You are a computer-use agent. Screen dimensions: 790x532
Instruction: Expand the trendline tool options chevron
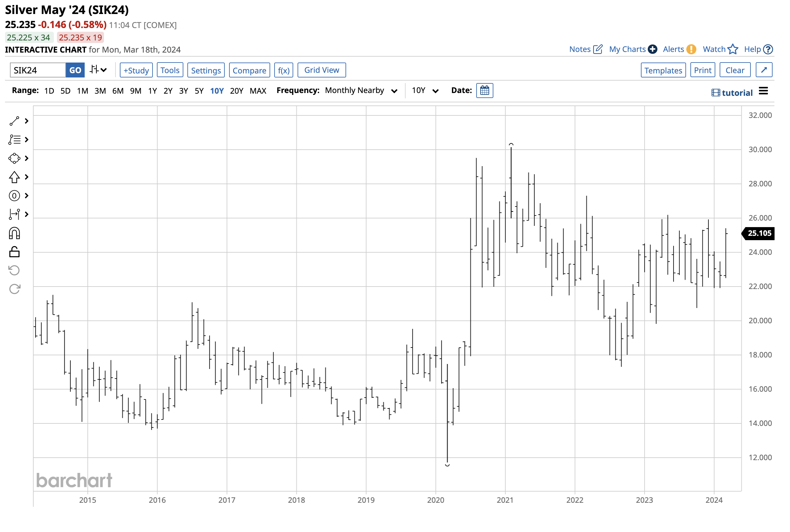tap(26, 120)
